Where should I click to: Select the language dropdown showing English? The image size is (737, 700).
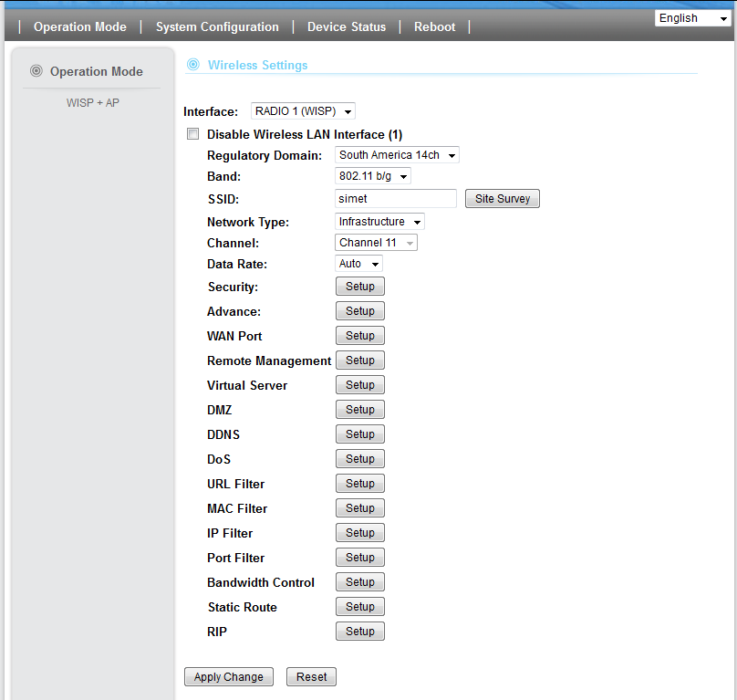[x=691, y=18]
